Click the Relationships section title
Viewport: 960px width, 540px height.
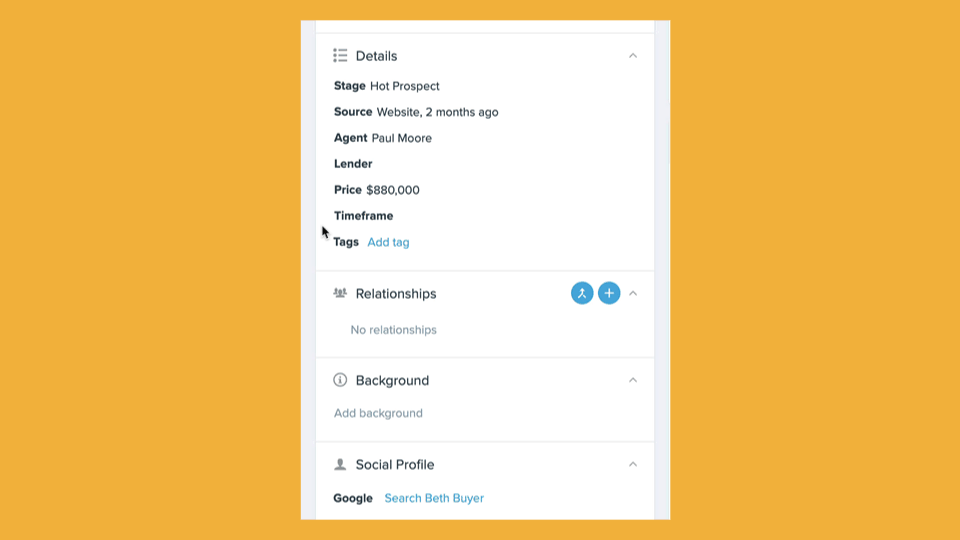click(396, 293)
